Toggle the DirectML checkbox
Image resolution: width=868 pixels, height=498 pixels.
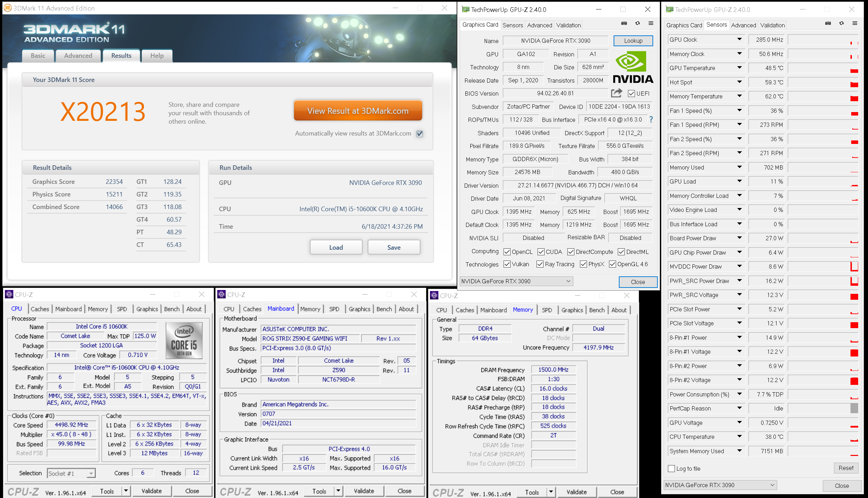[x=621, y=252]
